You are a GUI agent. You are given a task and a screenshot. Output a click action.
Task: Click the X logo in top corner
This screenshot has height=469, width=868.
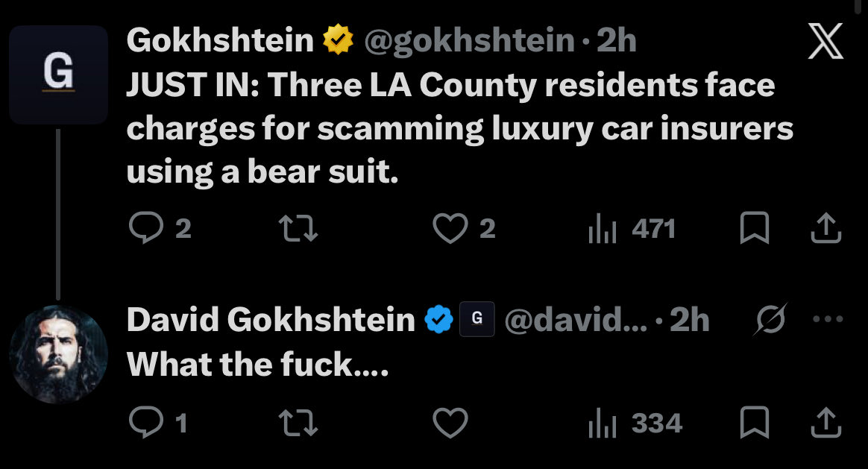click(x=826, y=43)
